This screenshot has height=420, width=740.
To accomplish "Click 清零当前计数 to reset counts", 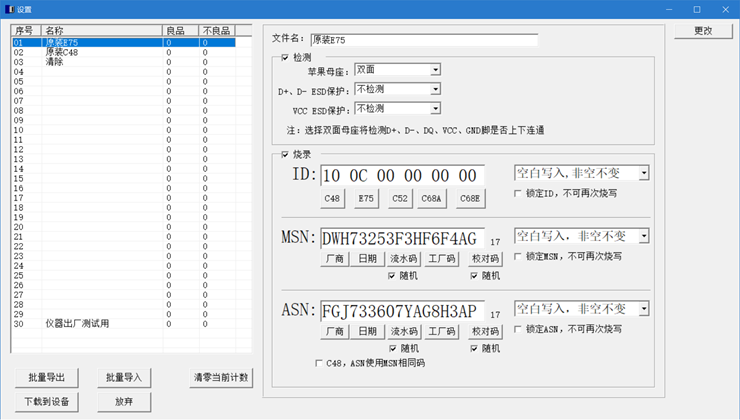I will [221, 377].
